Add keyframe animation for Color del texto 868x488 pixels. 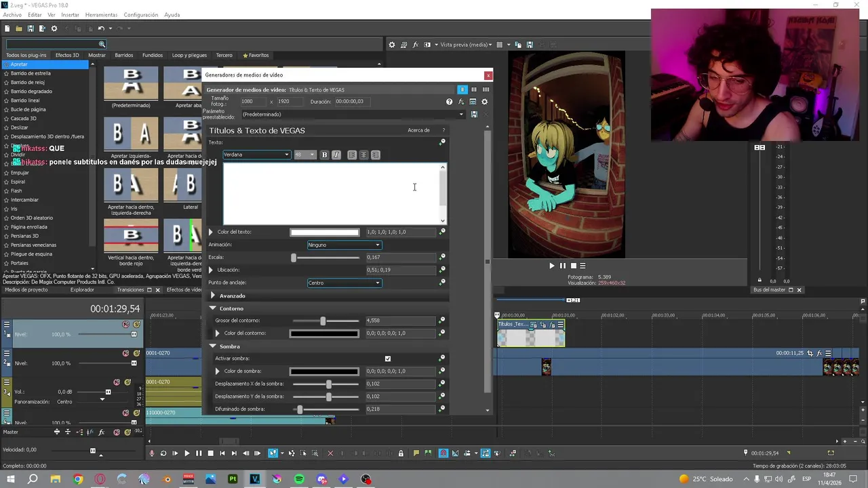[x=442, y=232]
